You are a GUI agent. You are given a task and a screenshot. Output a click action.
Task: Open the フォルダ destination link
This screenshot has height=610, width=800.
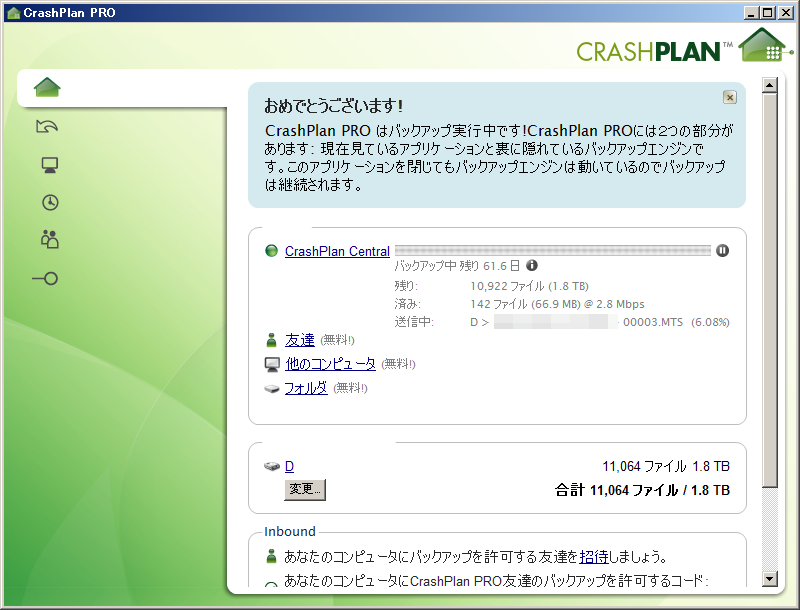(306, 388)
